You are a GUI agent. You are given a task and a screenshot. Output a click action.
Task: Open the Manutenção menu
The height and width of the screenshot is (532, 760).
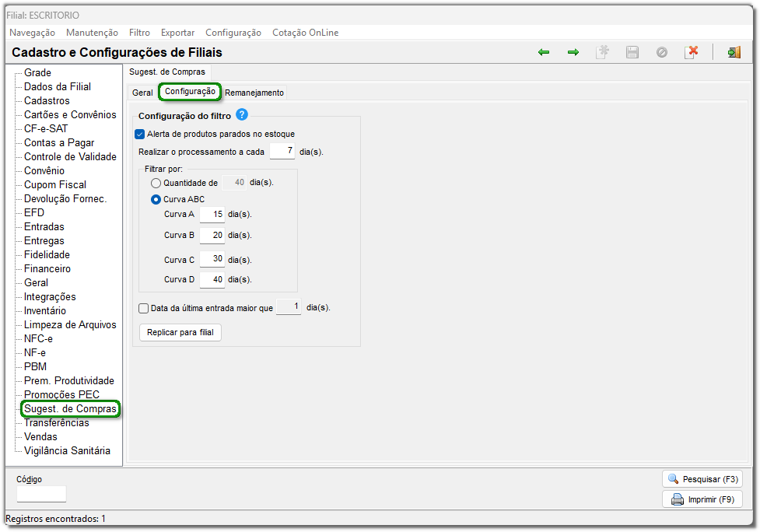point(92,33)
